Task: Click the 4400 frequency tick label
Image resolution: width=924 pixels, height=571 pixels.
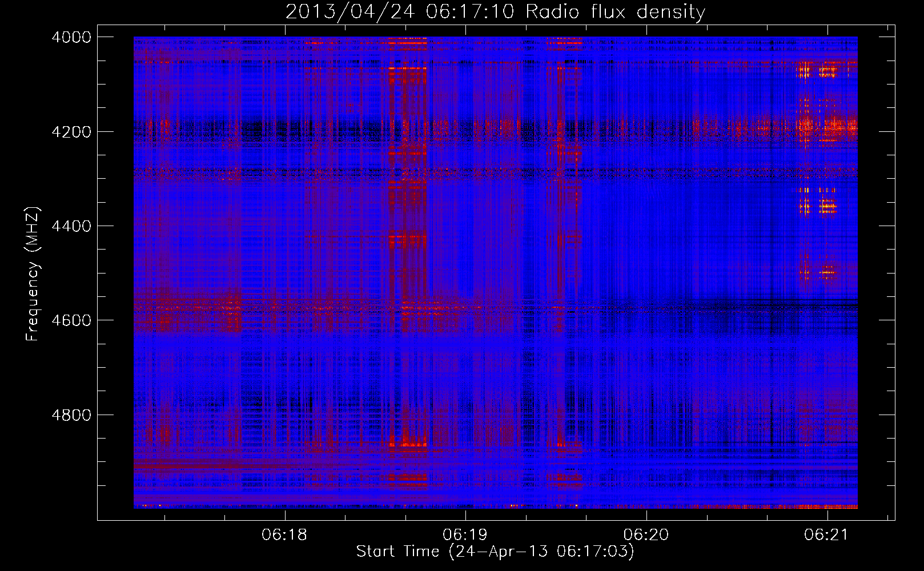Action: (71, 226)
